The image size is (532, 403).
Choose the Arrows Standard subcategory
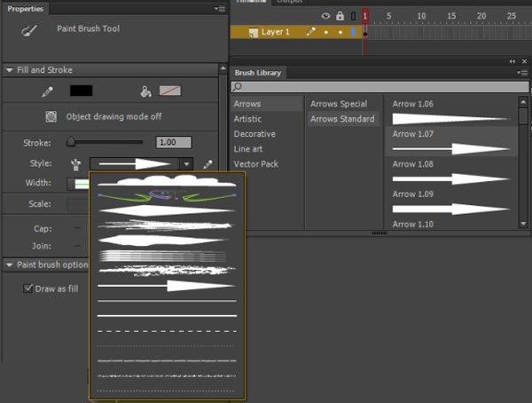coord(343,119)
